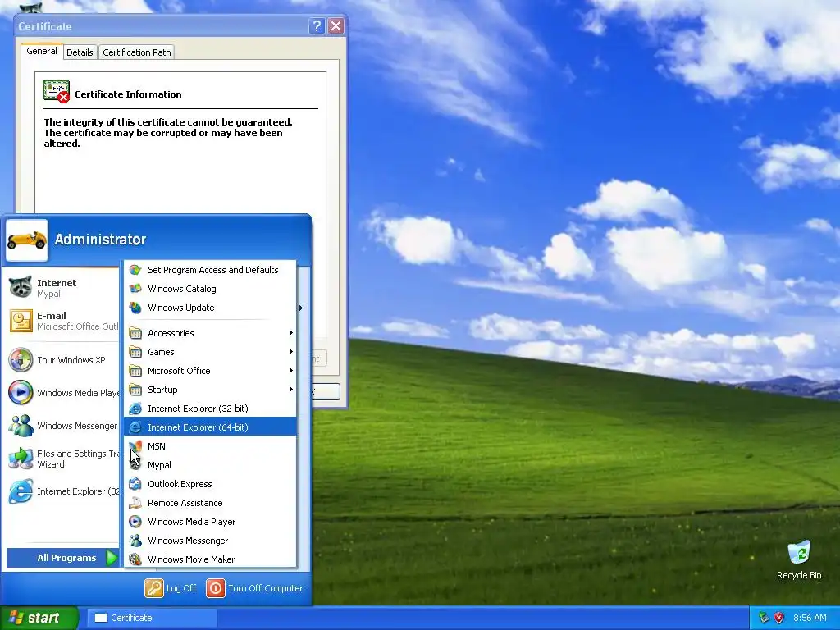Expand the Games submenu arrow
840x630 pixels.
pos(291,352)
